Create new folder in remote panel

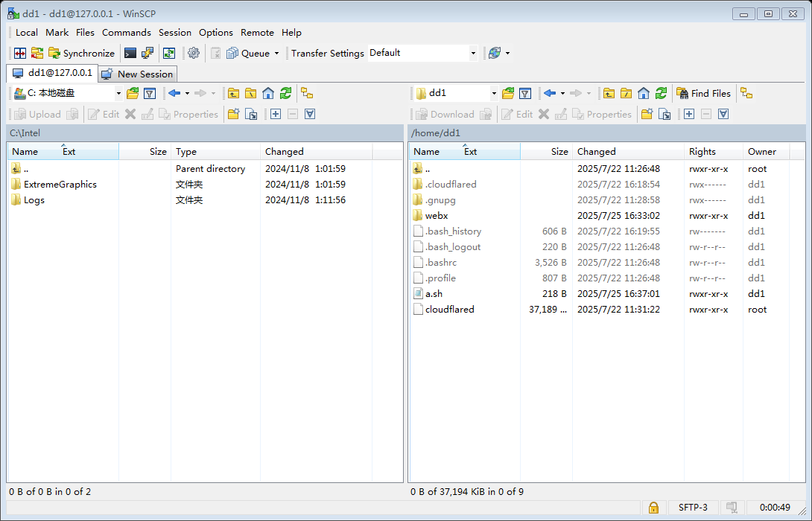647,114
